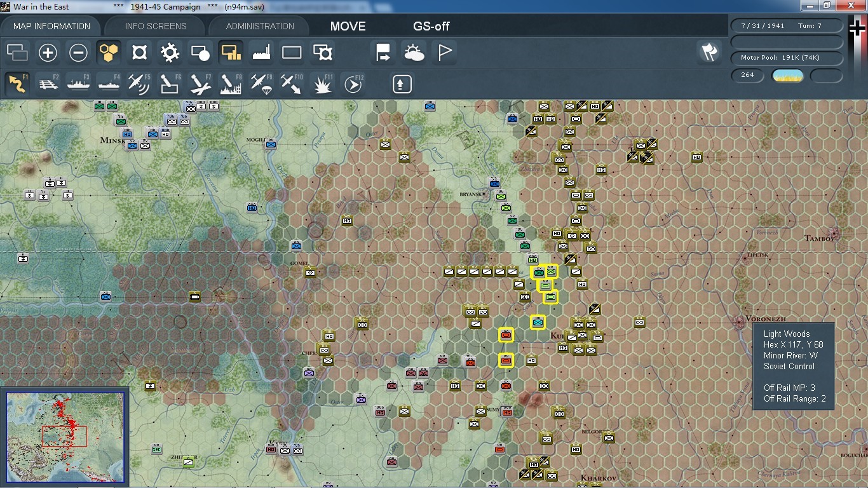The height and width of the screenshot is (488, 868).
Task: Click the boxed up-arrow toolbar icon
Action: pyautogui.click(x=402, y=84)
